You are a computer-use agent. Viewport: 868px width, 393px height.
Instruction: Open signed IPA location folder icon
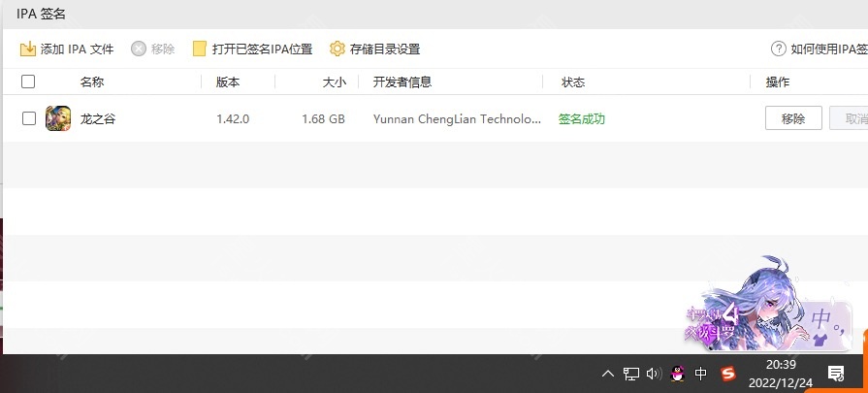pyautogui.click(x=199, y=49)
